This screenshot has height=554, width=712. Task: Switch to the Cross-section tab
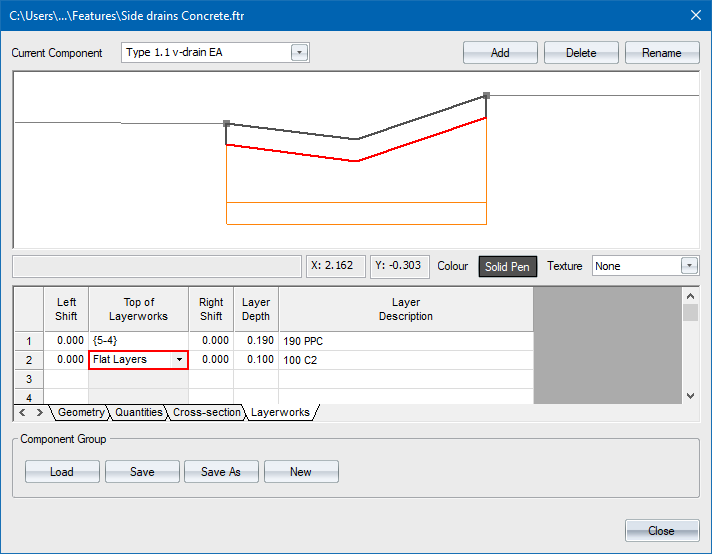[x=206, y=412]
